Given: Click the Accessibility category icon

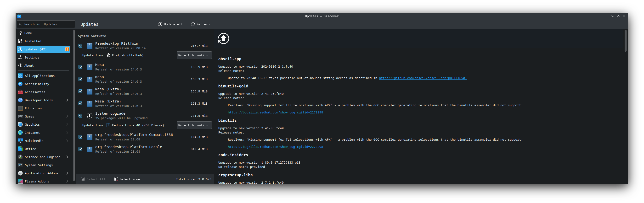Looking at the screenshot, I should [21, 84].
